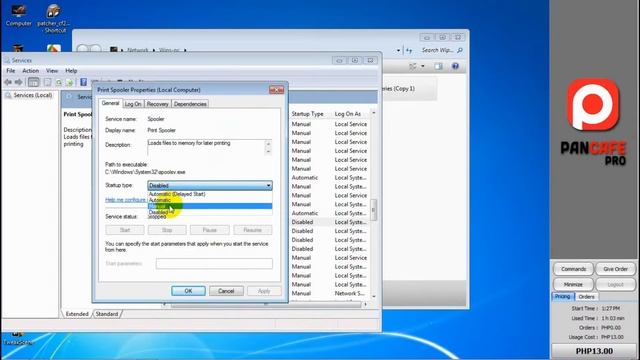
Task: Click the Resume service button
Action: (x=253, y=230)
